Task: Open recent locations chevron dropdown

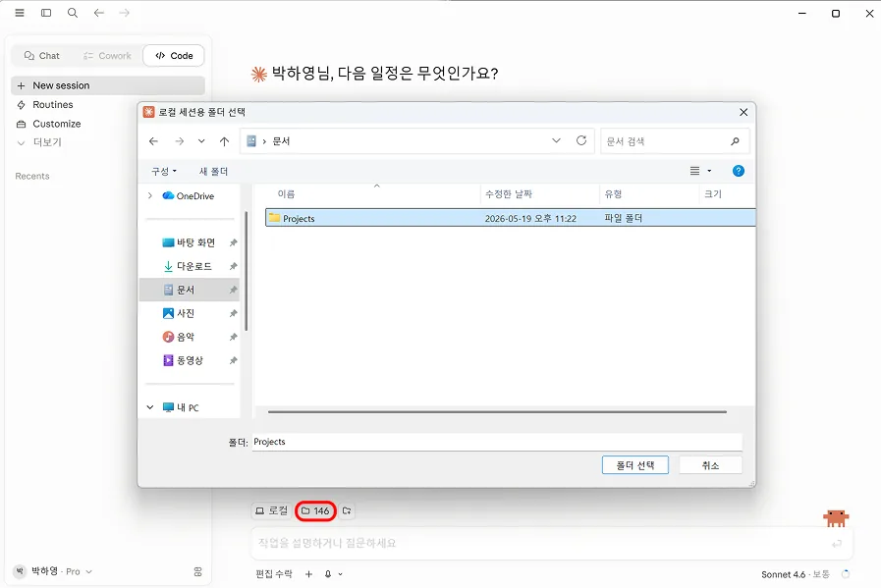Action: click(x=201, y=141)
